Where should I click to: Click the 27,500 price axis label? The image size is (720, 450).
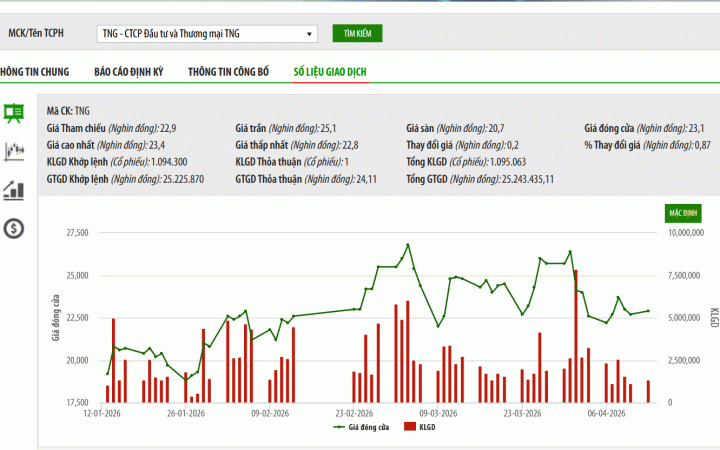78,233
